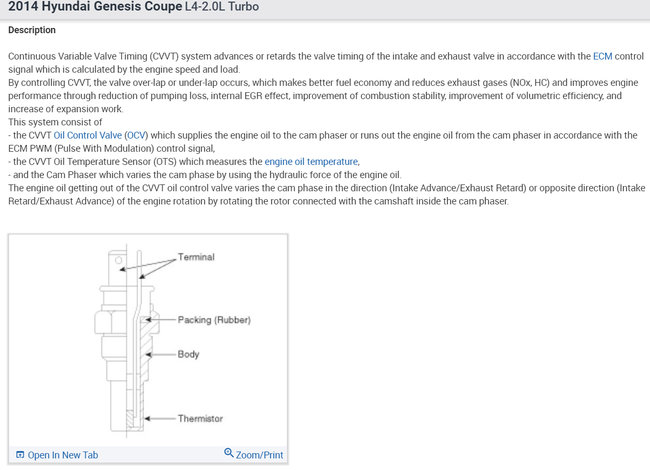Image resolution: width=650 pixels, height=470 pixels.
Task: Click Open In New Tab link
Action: pos(63,455)
